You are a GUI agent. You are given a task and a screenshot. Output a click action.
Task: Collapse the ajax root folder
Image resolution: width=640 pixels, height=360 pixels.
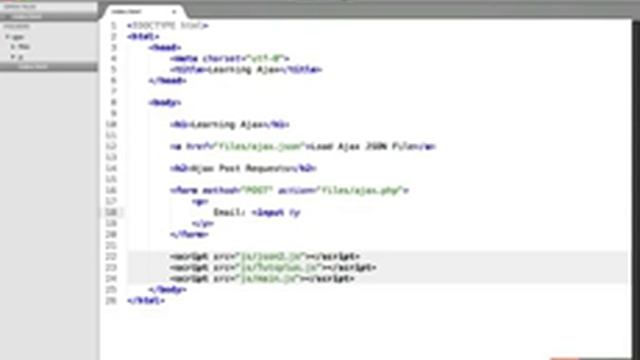[x=7, y=37]
